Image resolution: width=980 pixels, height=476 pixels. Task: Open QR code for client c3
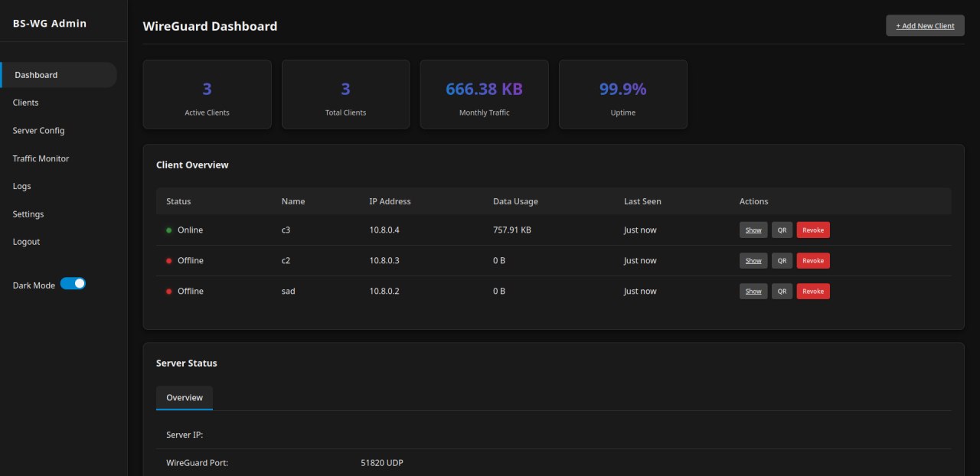(x=782, y=230)
